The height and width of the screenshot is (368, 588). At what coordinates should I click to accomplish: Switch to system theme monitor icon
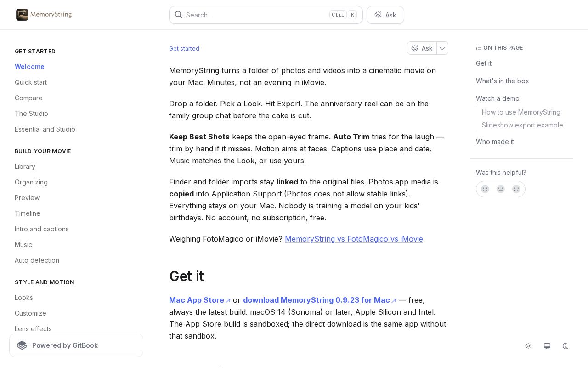547,346
